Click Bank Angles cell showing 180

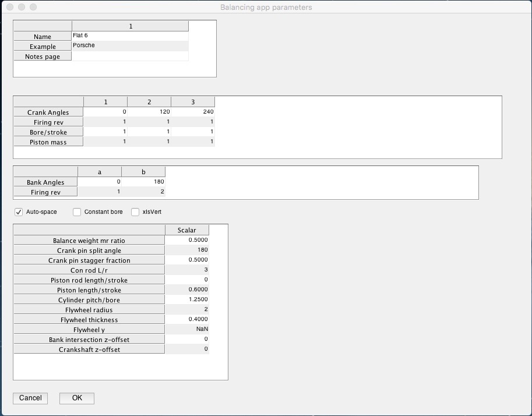143,182
